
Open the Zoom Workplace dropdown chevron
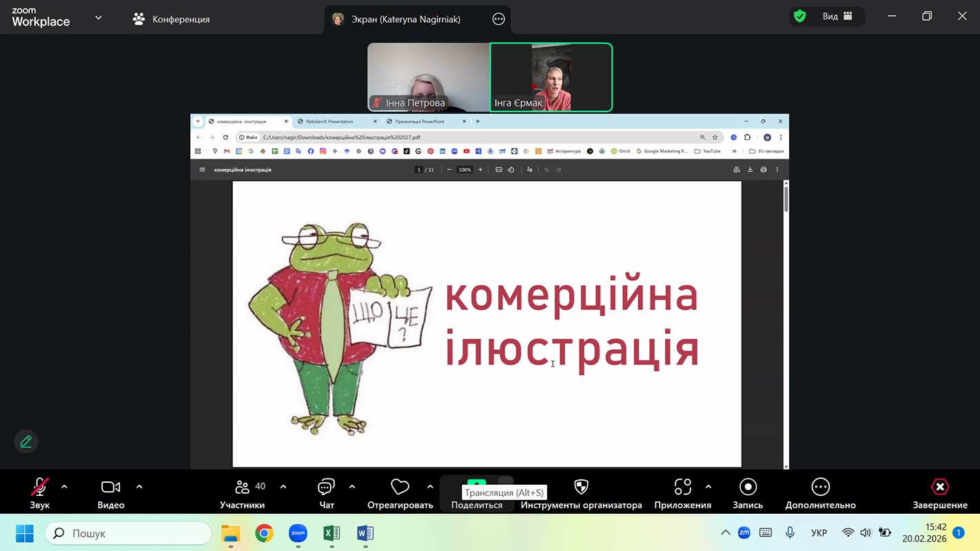click(x=98, y=18)
